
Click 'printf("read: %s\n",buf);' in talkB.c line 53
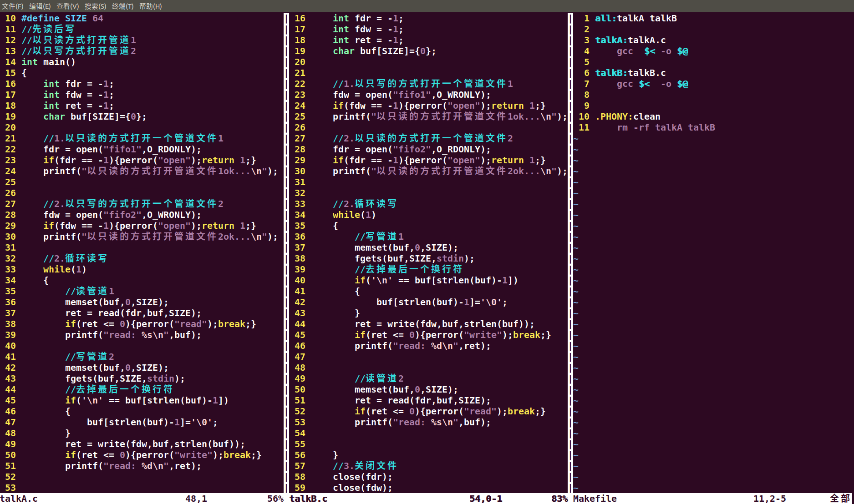click(x=422, y=422)
